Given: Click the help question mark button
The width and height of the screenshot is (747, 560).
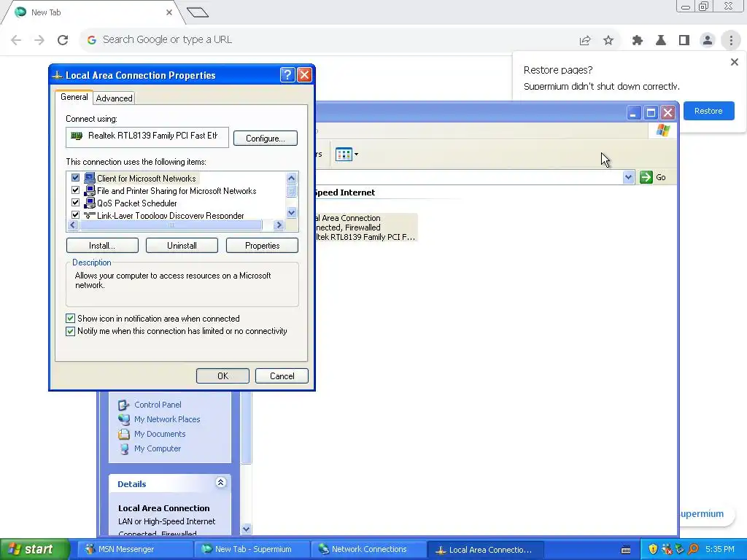Looking at the screenshot, I should pos(287,75).
